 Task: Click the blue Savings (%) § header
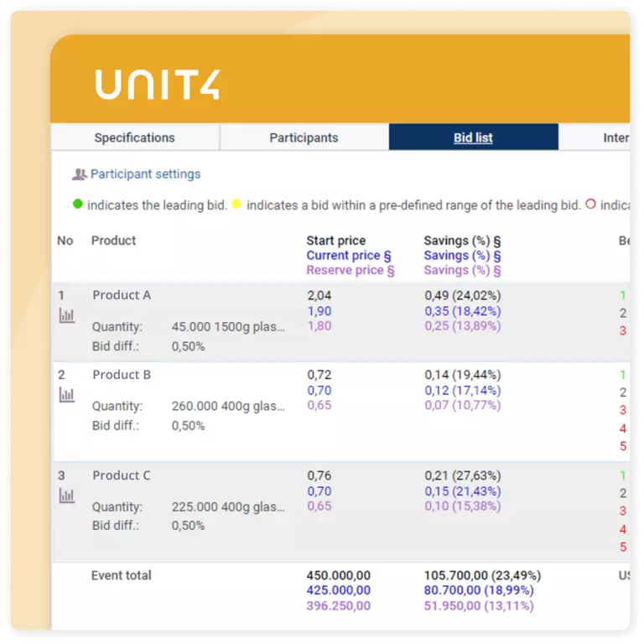point(463,256)
